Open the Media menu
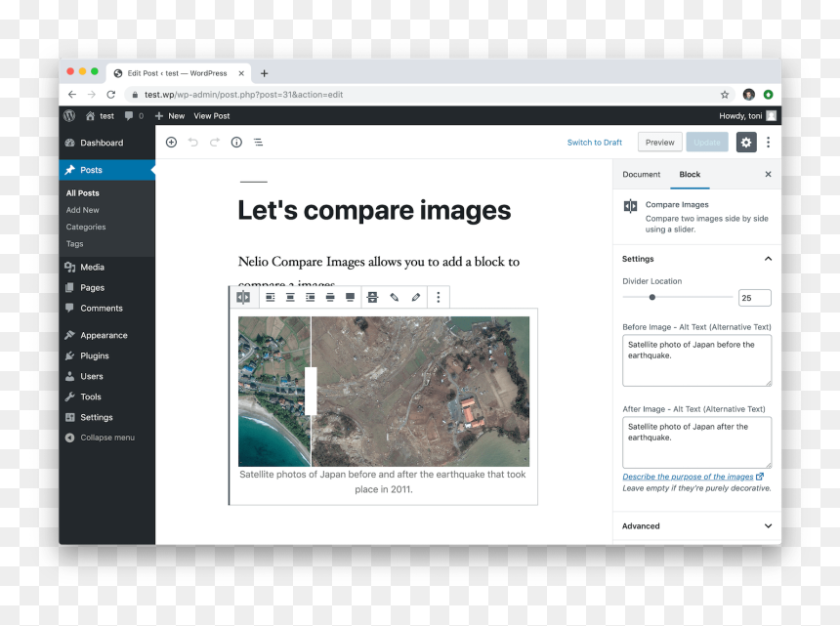 click(107, 267)
